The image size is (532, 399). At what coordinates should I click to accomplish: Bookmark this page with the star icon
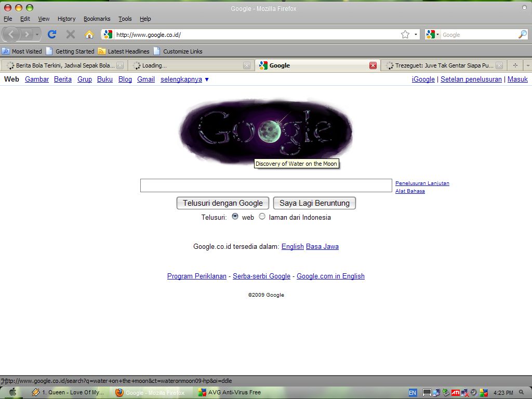pos(405,34)
